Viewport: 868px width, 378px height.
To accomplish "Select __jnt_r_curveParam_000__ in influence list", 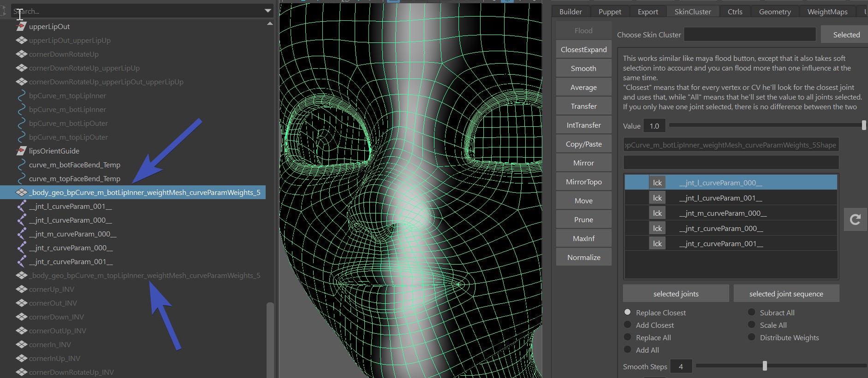I will coord(731,228).
